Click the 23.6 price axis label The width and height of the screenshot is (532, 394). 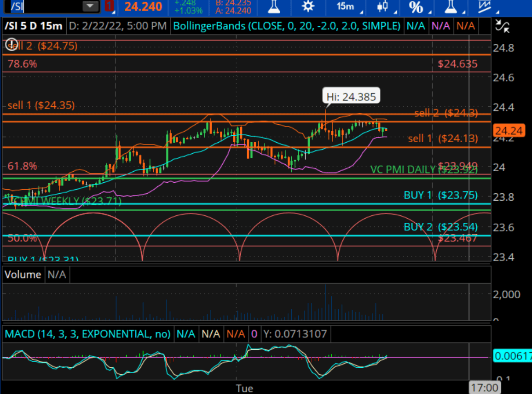(503, 227)
